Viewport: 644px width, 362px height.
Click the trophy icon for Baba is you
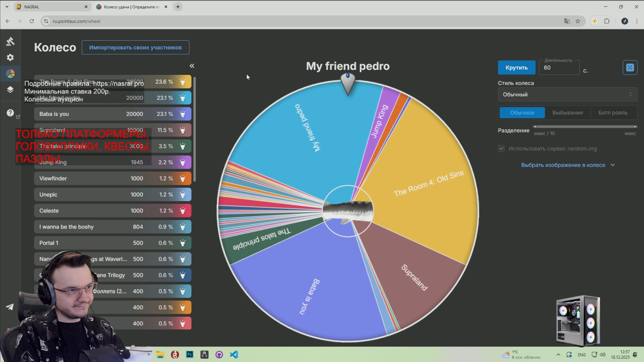click(x=182, y=114)
